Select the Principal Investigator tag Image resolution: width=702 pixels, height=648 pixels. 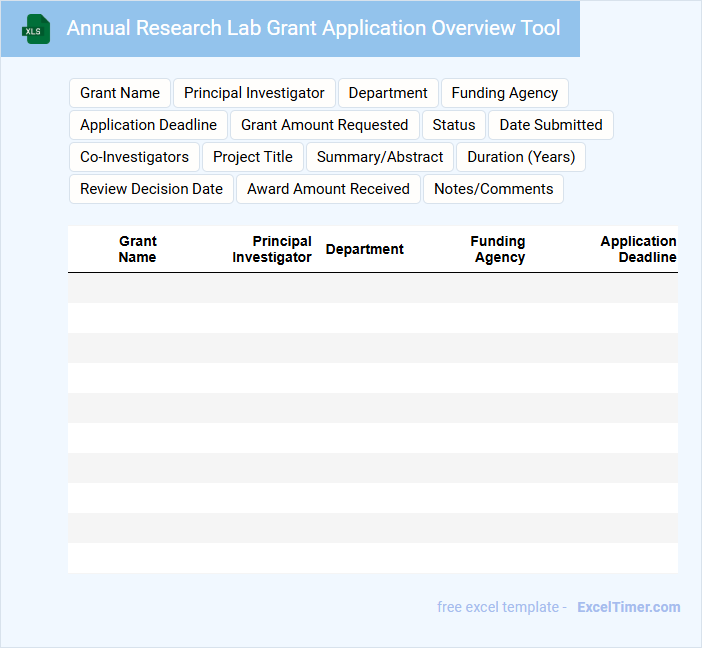coord(254,93)
